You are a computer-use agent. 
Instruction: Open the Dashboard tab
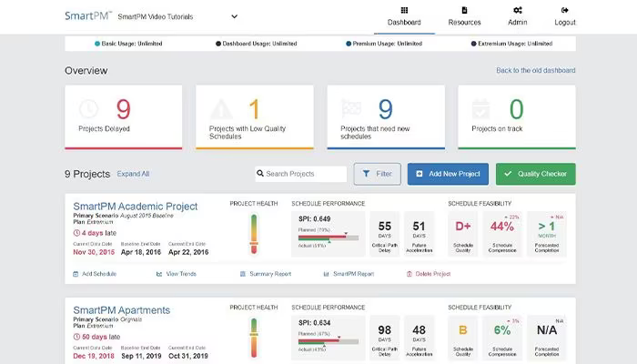point(404,16)
